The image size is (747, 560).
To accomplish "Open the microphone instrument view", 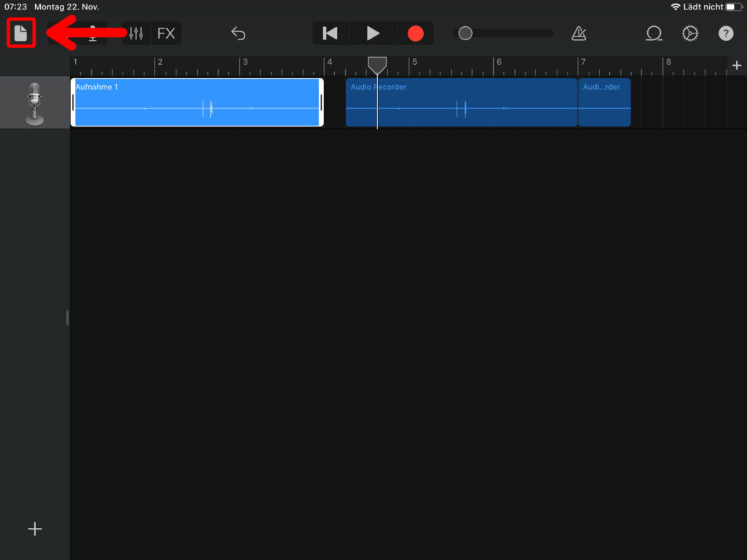I will pyautogui.click(x=93, y=34).
